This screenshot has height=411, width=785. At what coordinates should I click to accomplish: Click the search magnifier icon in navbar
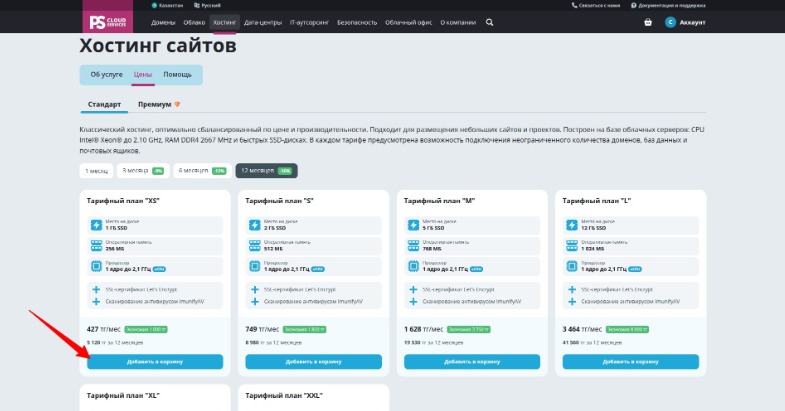(489, 22)
